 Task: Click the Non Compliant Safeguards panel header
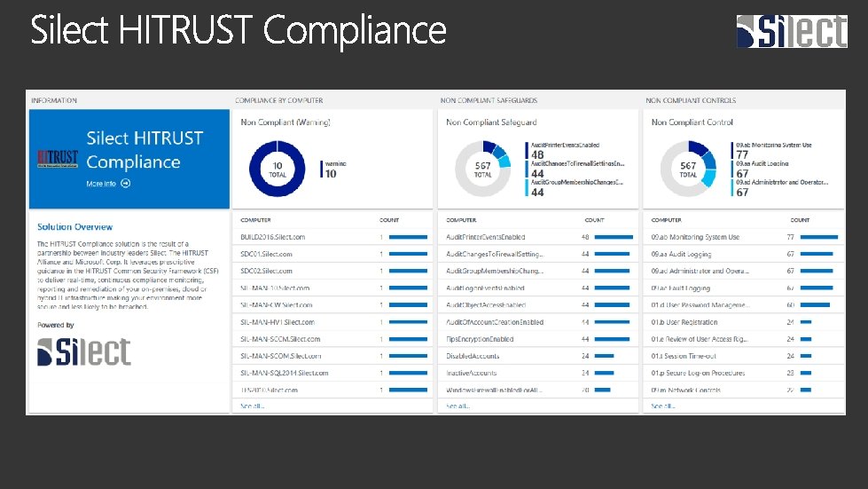pos(489,100)
